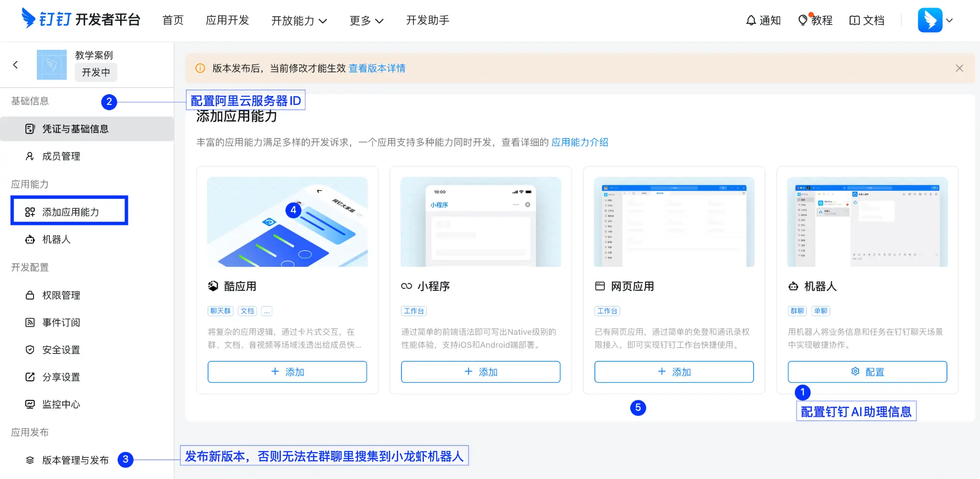The width and height of the screenshot is (980, 479).
Task: Click the 通知 notification bell
Action: [763, 20]
